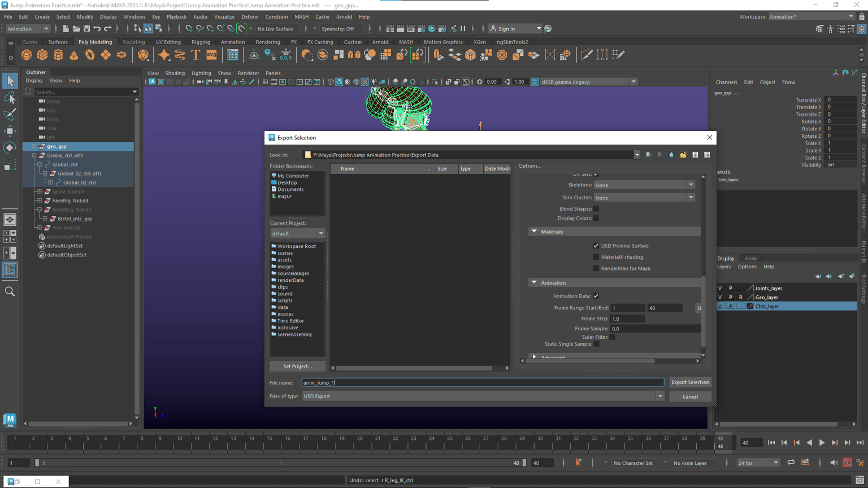Image resolution: width=868 pixels, height=488 pixels.
Task: Switch to the Rigging shelf tab
Action: pos(201,42)
